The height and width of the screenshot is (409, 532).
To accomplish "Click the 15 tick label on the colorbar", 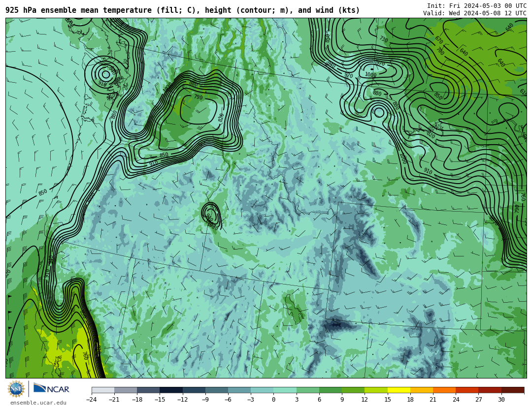I will tap(388, 400).
